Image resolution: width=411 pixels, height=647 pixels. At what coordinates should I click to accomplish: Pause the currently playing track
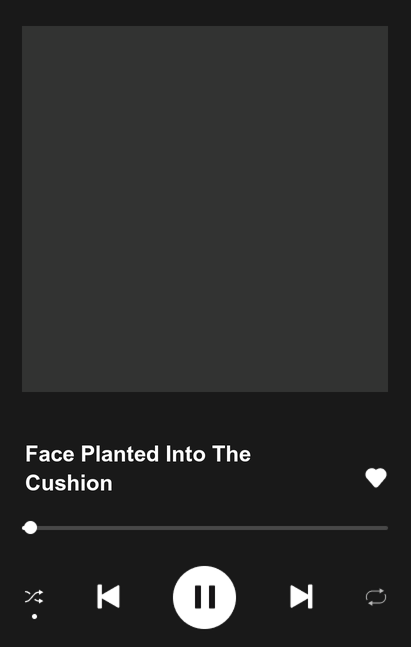pos(205,597)
